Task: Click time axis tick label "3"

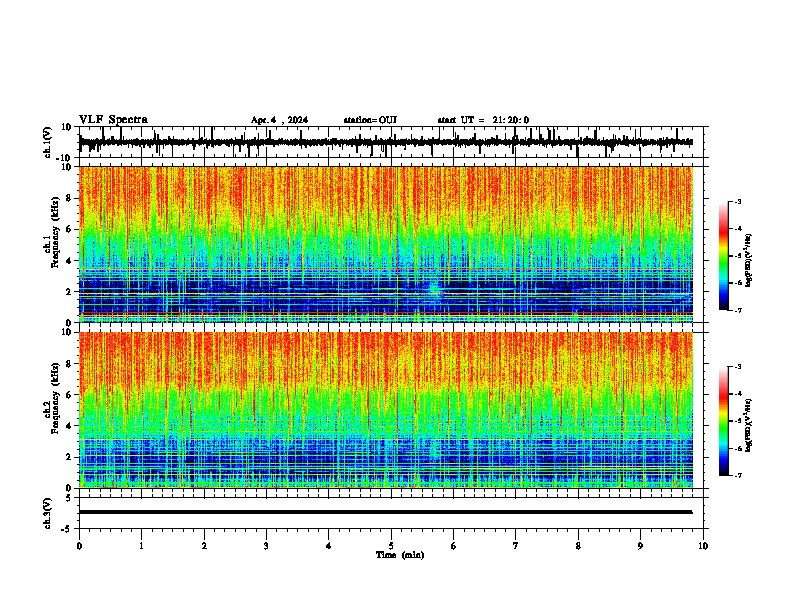Action: point(266,546)
